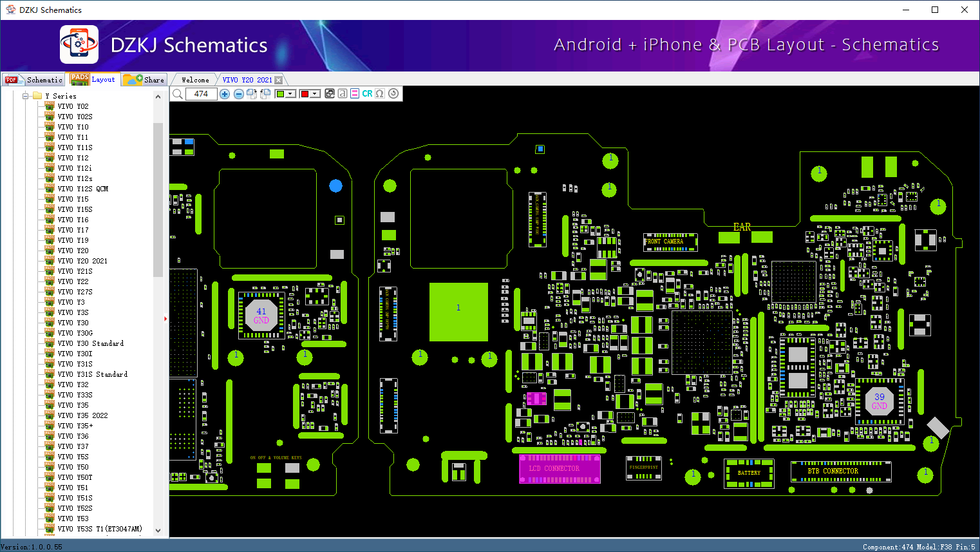Select the BATTERY connector on the board
This screenshot has height=552, width=980.
point(749,473)
